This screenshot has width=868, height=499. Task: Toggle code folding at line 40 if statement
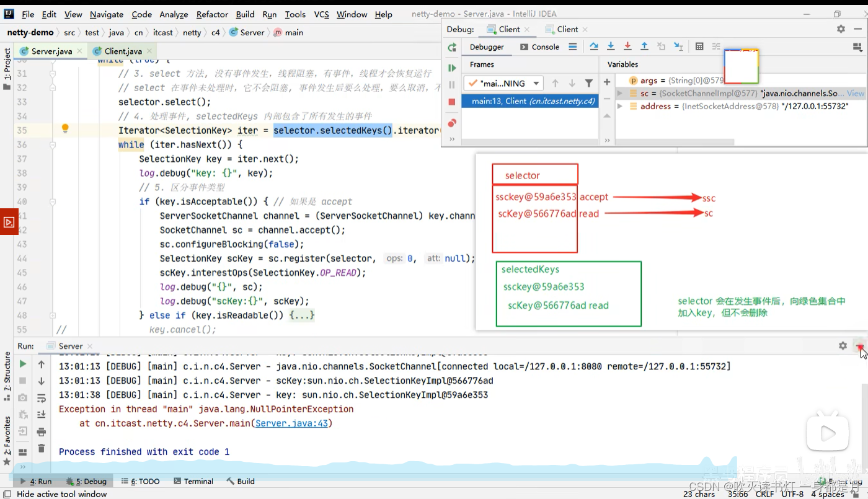pos(53,201)
